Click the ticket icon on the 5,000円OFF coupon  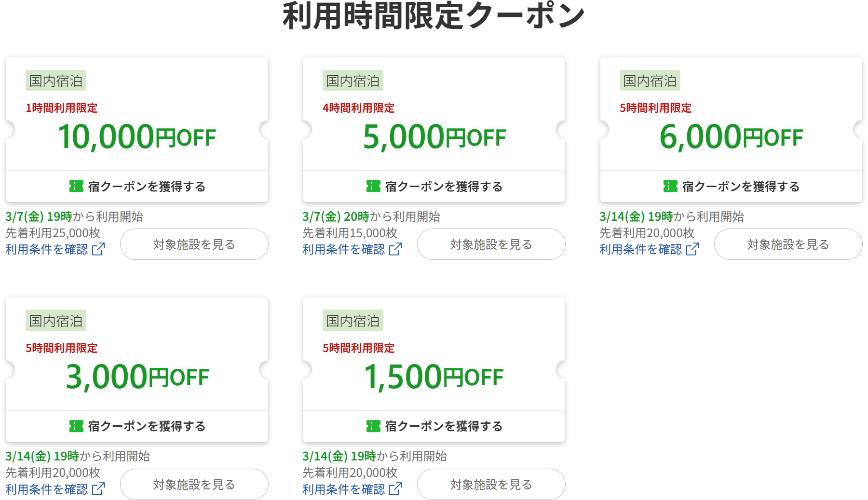pos(373,186)
